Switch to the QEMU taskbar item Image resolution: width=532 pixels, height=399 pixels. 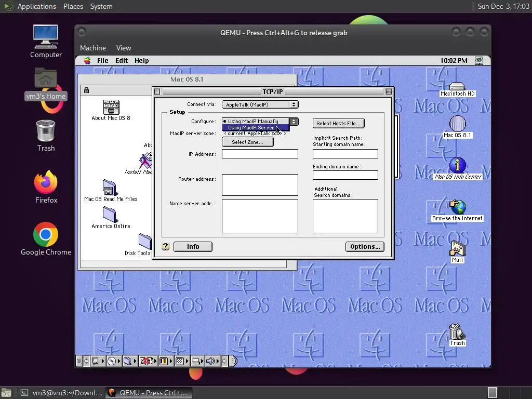tap(149, 393)
